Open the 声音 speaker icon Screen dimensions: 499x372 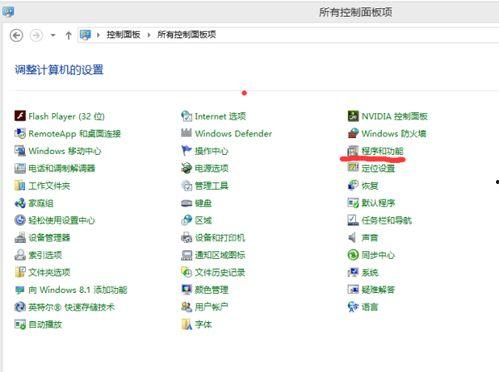(352, 237)
